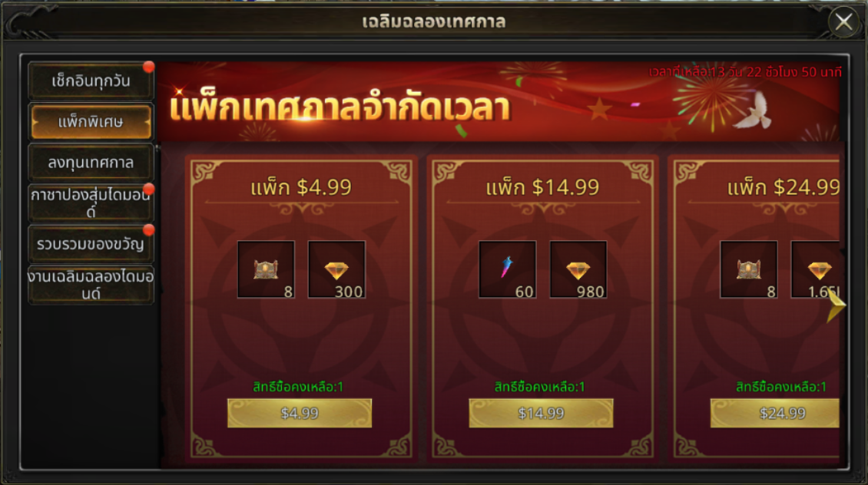Click the 300 diamonds icon in $4.99 pack
868x485 pixels.
pos(336,269)
